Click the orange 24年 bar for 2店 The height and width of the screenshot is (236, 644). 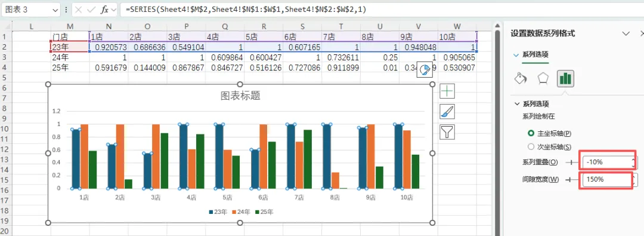point(120,157)
